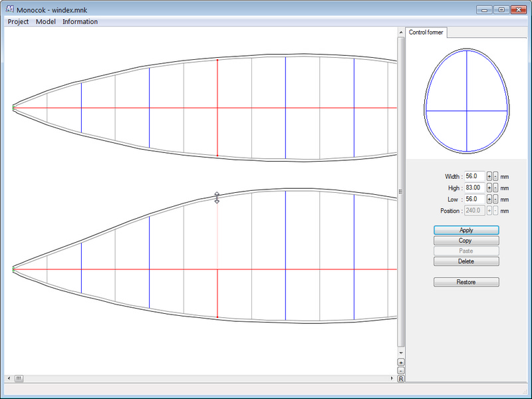The width and height of the screenshot is (532, 399).
Task: Decrease Low value with minus button
Action: point(495,199)
